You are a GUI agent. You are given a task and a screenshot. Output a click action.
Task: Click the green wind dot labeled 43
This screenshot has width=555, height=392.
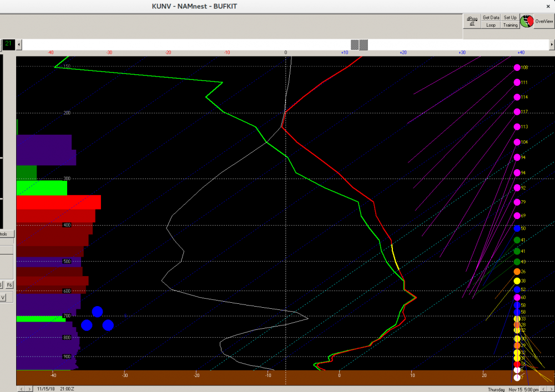coord(517,262)
